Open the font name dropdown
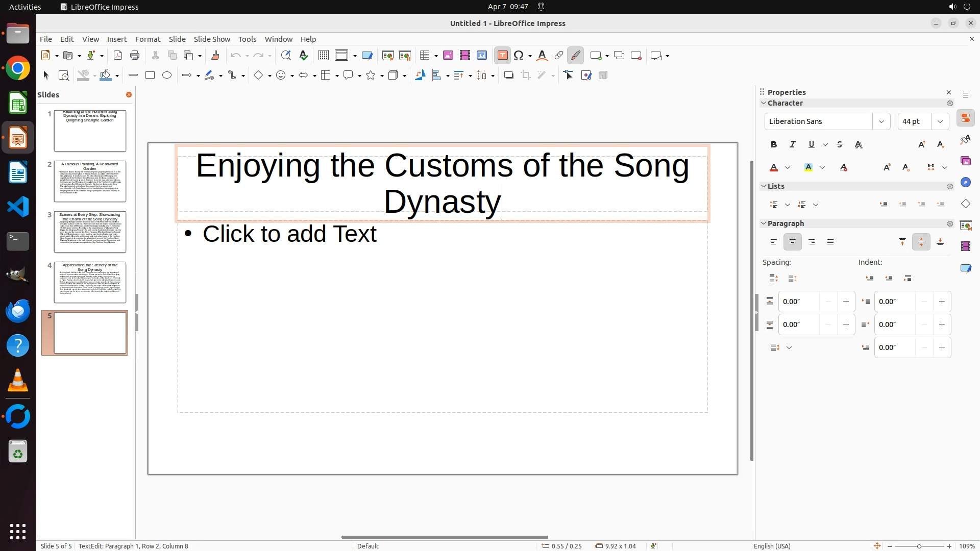Screen dimensions: 980x551 pyautogui.click(x=881, y=121)
